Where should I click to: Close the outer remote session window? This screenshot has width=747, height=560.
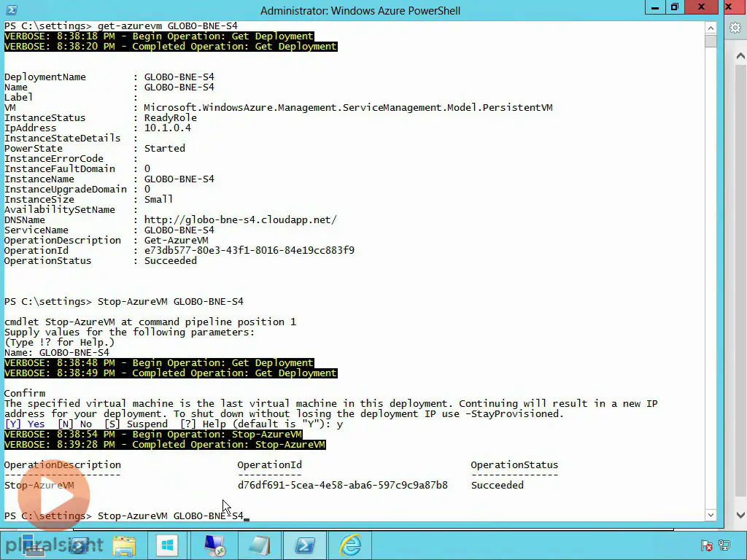(729, 7)
